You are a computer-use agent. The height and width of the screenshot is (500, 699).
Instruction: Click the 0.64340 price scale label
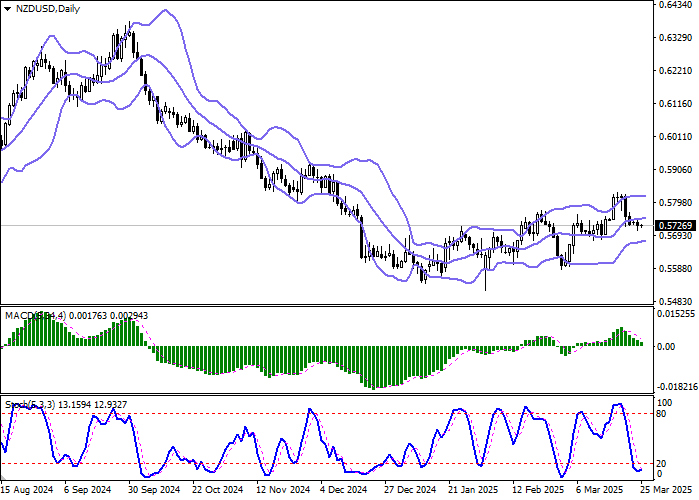(670, 6)
